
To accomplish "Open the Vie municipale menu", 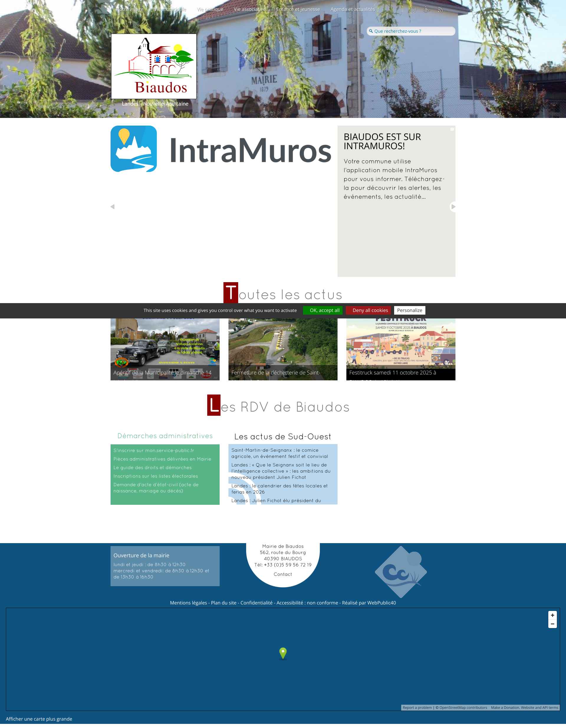I will point(170,9).
